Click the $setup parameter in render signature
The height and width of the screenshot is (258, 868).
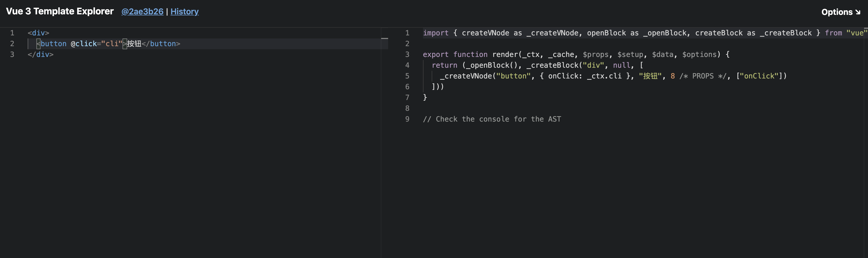pyautogui.click(x=630, y=54)
